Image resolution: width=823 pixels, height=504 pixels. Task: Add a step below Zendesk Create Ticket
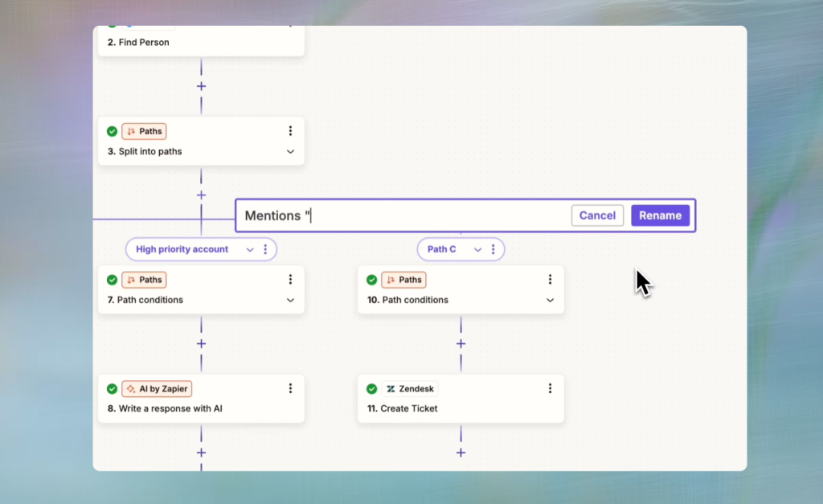pyautogui.click(x=461, y=453)
